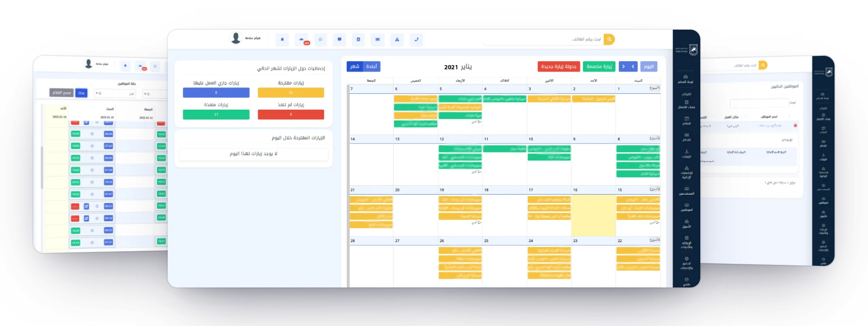
Task: Click search magnifier in right background window
Action: coord(763,65)
